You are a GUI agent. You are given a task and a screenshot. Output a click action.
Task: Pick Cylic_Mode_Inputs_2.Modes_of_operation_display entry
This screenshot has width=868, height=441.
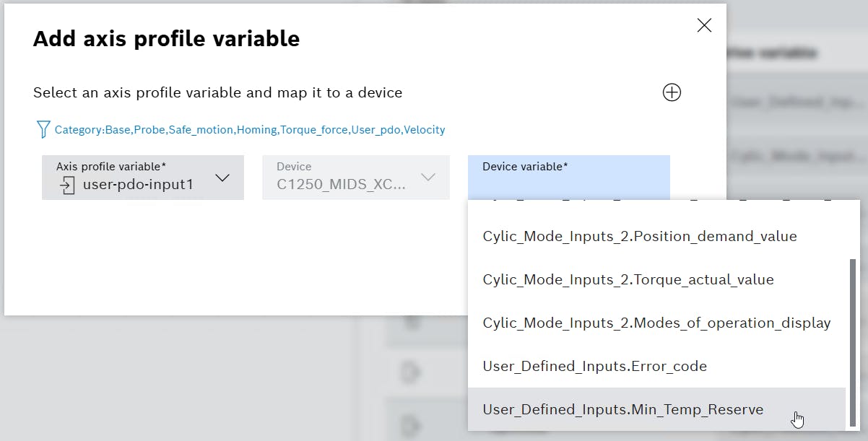656,323
